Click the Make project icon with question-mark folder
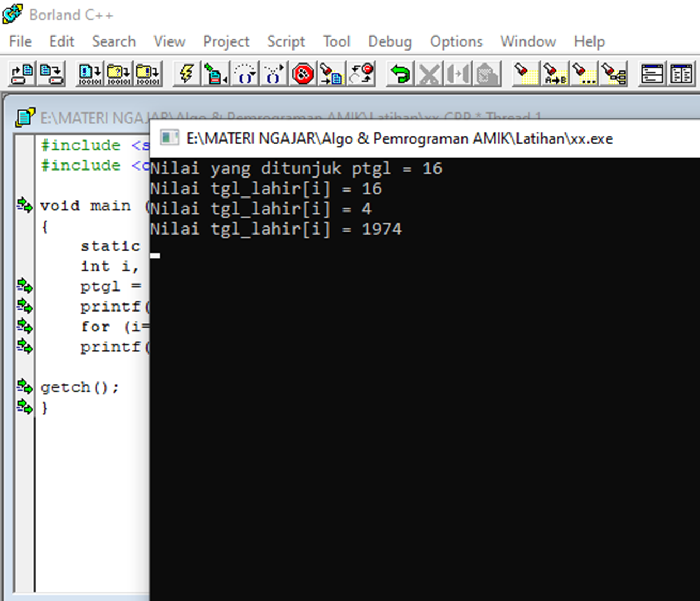The image size is (700, 601). pos(118,74)
